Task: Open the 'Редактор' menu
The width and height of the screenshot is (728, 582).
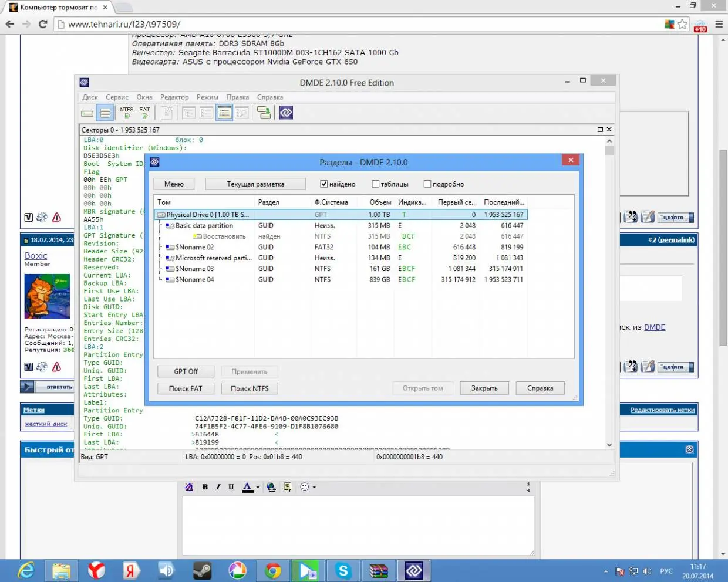Action: (174, 97)
